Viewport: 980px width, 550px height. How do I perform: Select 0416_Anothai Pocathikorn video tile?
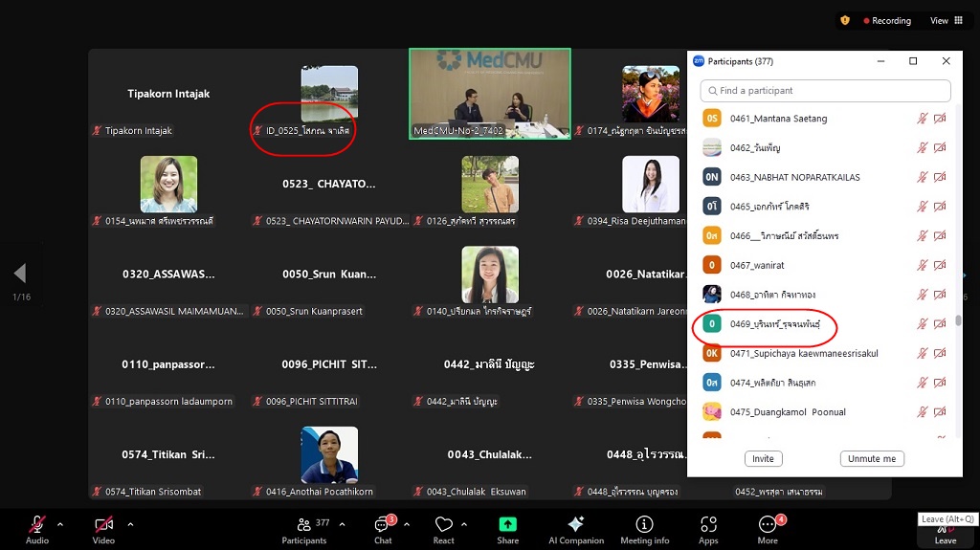(329, 454)
